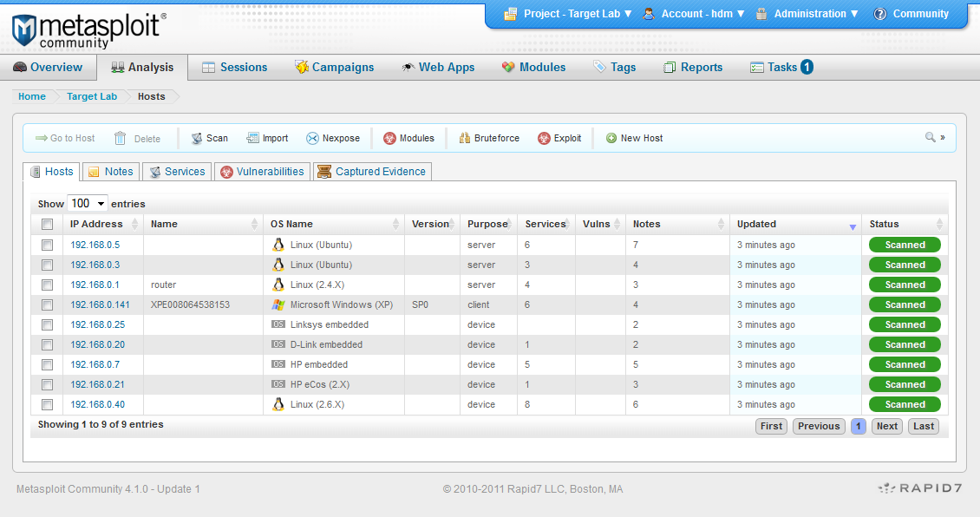
Task: Click the 192.168.0.1 router link
Action: 95,285
